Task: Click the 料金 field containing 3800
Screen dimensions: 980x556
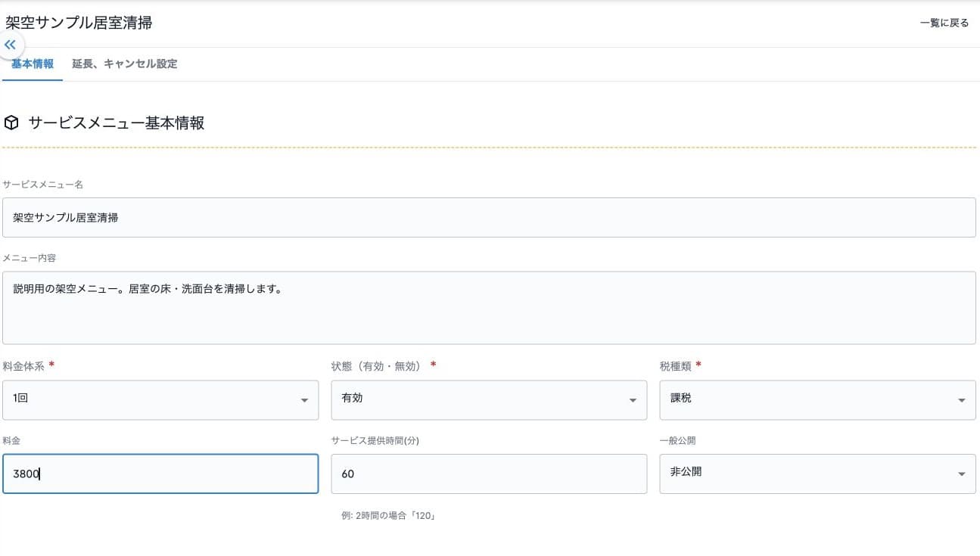Action: [160, 474]
